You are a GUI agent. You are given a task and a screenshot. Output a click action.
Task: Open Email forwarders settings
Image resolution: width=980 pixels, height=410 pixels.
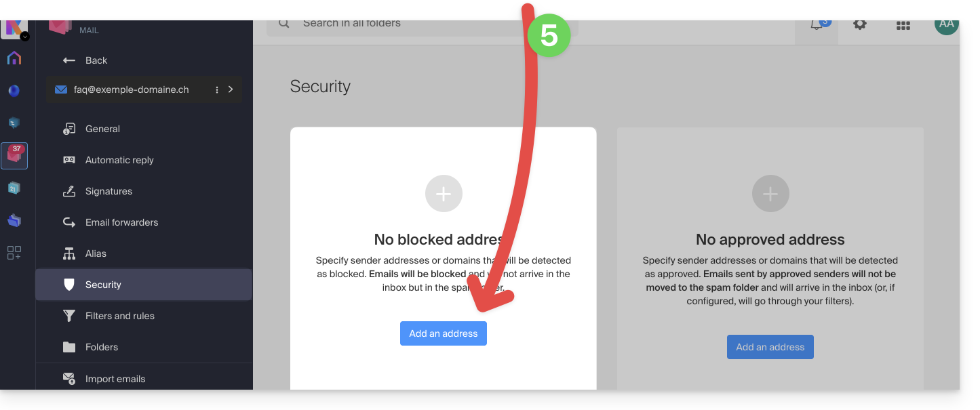point(121,222)
